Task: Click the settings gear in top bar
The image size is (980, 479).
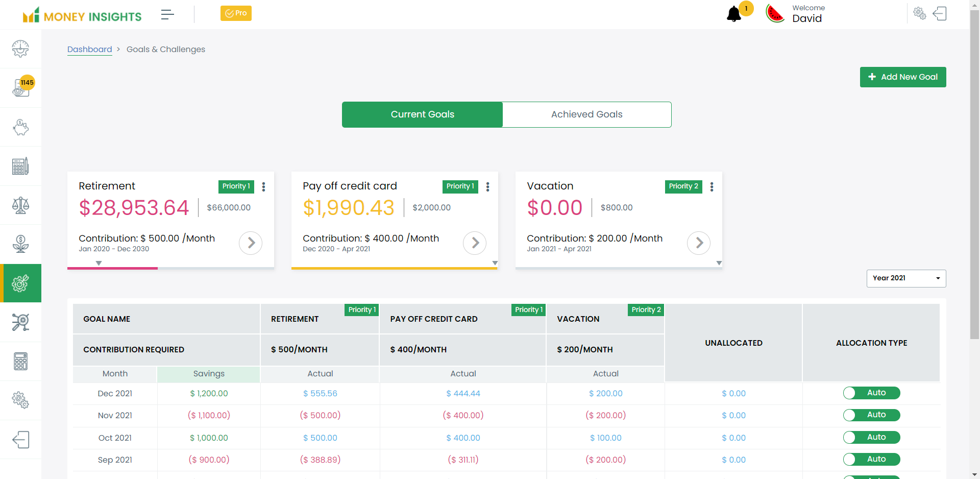Action: click(919, 13)
